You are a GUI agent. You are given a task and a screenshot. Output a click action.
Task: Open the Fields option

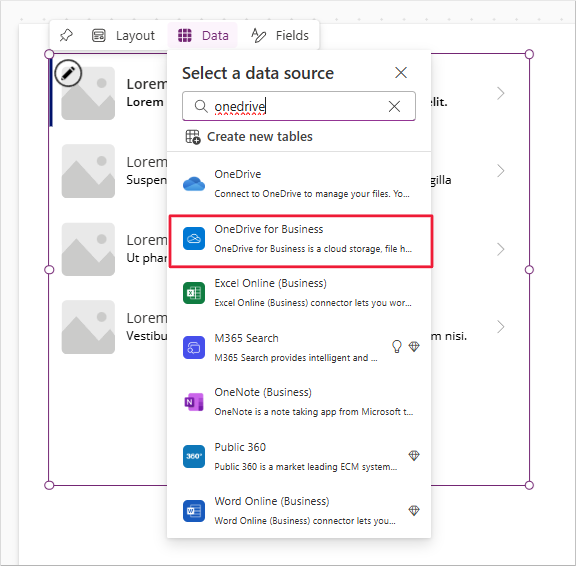[x=280, y=36]
